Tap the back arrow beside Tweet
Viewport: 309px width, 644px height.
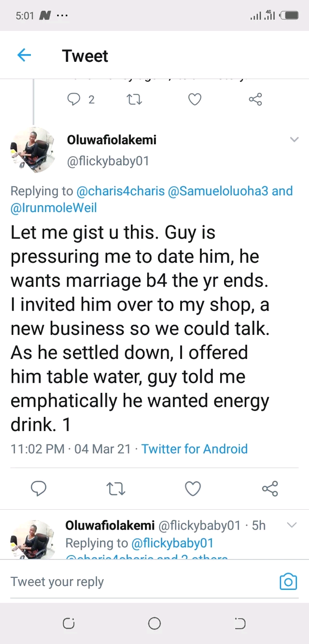(24, 56)
